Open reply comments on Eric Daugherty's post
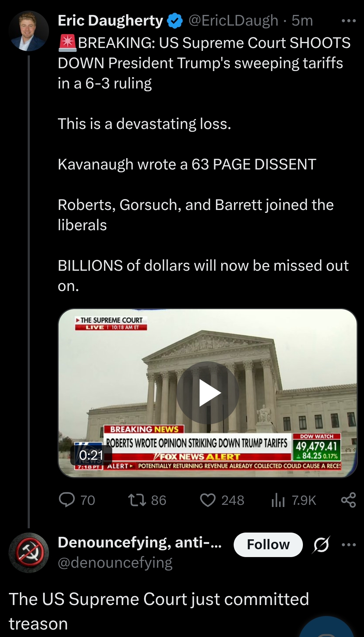Viewport: 364px width, 637px height. pyautogui.click(x=77, y=500)
